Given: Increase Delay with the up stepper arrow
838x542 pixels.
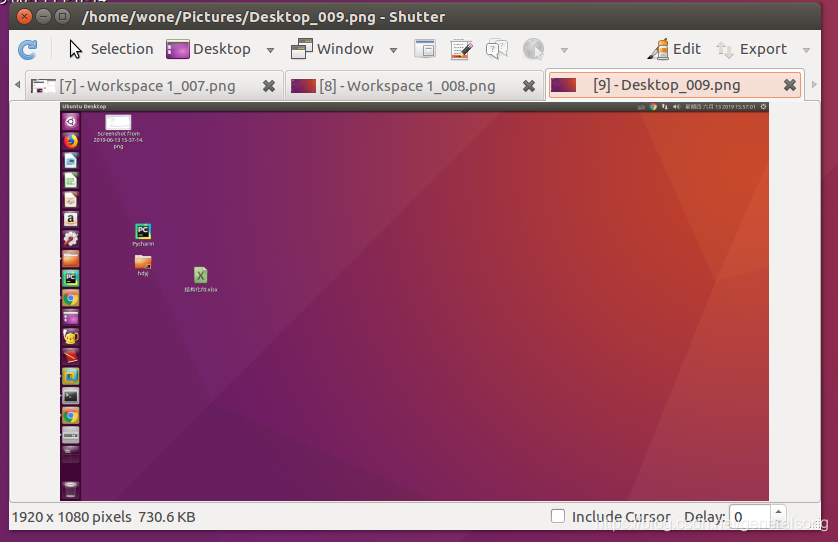Looking at the screenshot, I should pos(778,512).
